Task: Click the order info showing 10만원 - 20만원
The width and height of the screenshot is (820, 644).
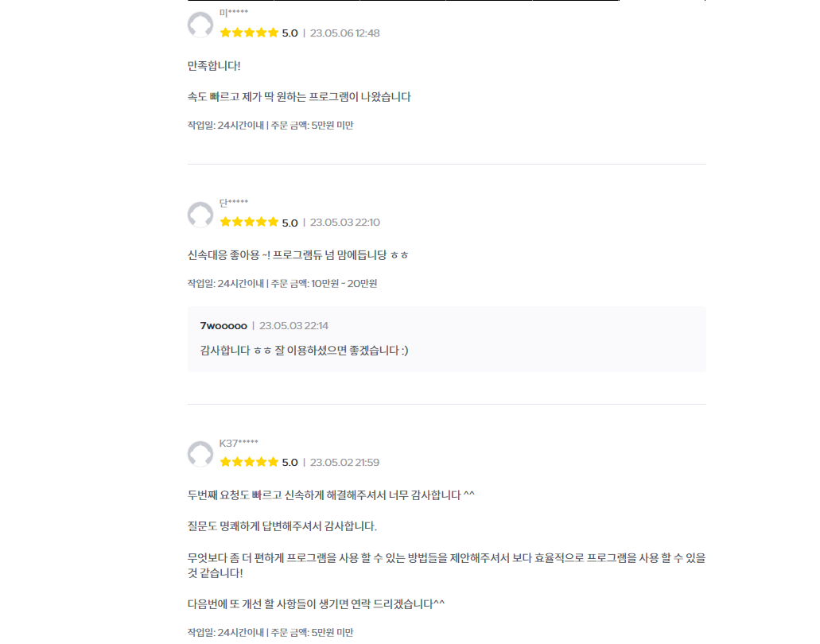Action: click(282, 283)
